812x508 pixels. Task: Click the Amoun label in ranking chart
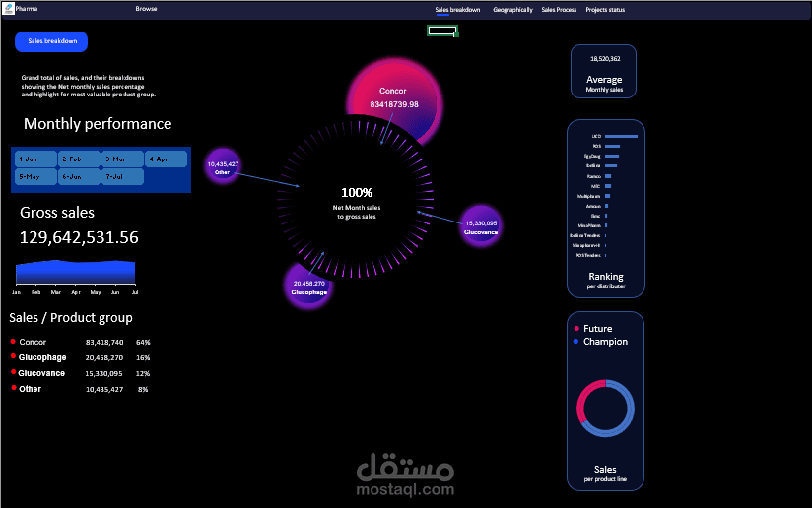[593, 206]
